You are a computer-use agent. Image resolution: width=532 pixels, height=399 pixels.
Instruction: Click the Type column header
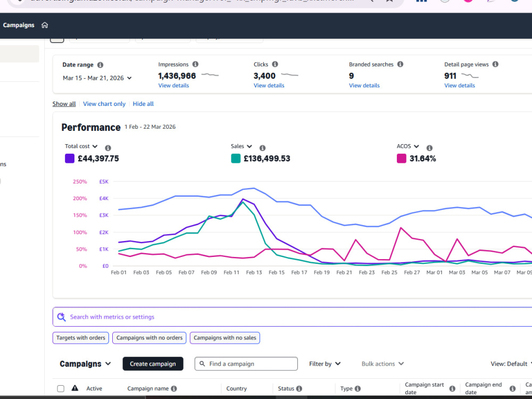coord(346,388)
